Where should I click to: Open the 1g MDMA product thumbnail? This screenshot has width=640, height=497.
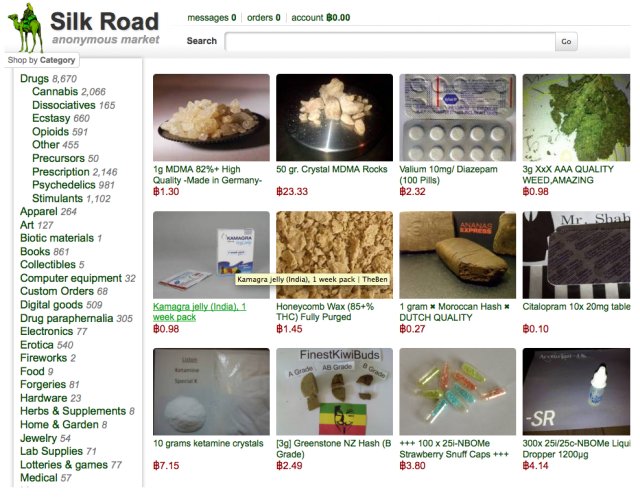click(211, 118)
